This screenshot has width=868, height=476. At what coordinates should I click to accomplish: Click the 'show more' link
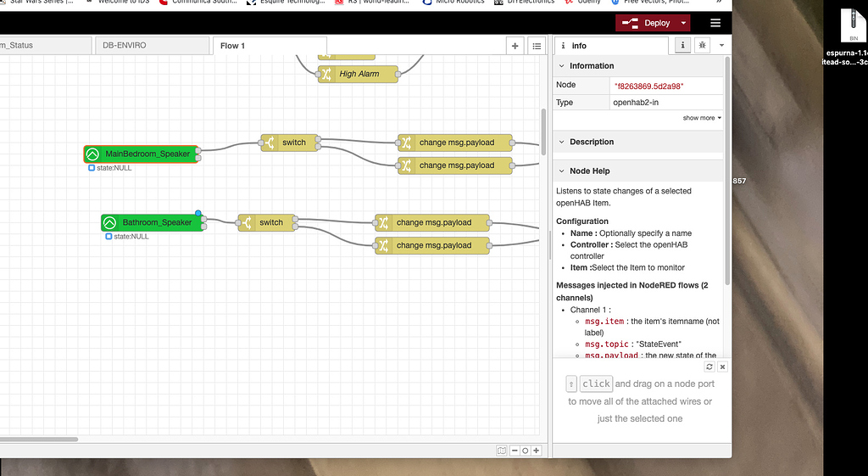point(702,118)
